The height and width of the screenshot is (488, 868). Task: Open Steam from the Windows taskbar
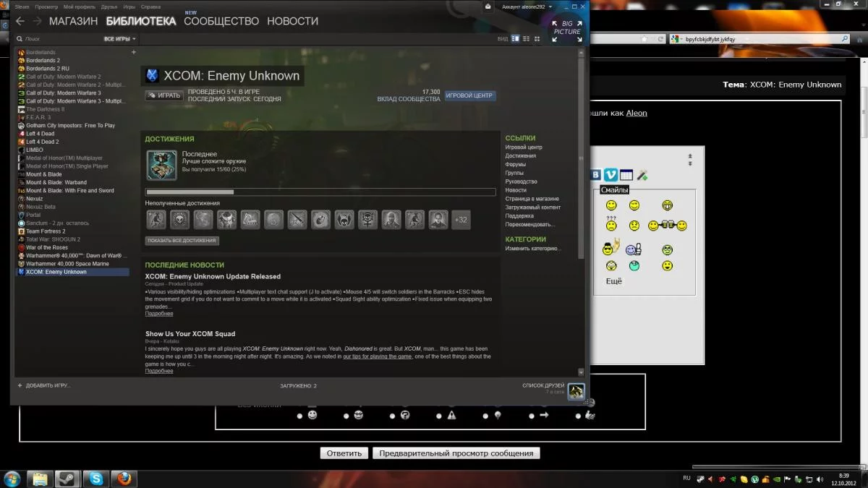coord(67,479)
